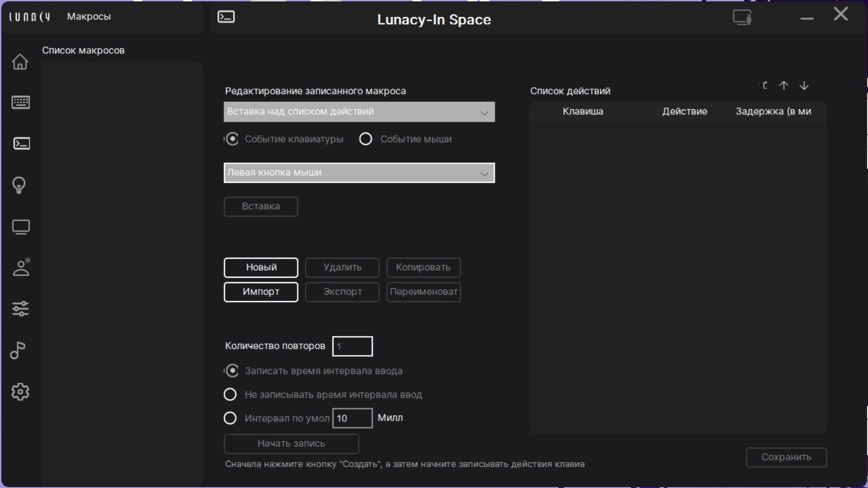
Task: Click the 'Копировать' button
Action: point(424,267)
